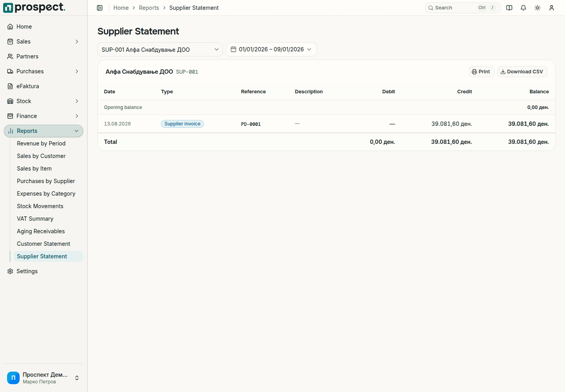Viewport: 565px width, 392px height.
Task: Click the calendar icon in date range
Action: coord(233,49)
